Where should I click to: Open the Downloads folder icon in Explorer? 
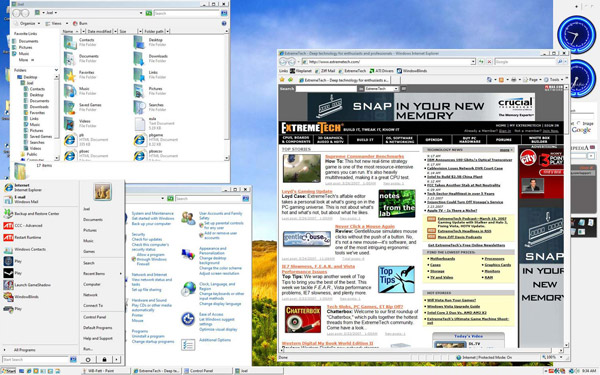click(x=139, y=59)
